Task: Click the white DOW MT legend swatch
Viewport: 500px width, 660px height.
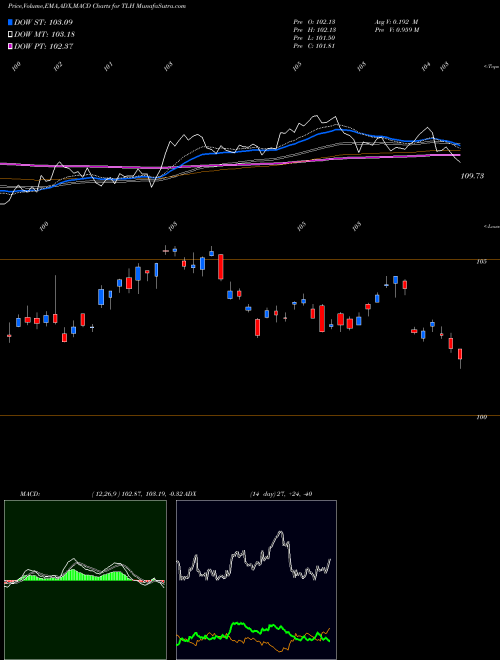Action: (10, 35)
